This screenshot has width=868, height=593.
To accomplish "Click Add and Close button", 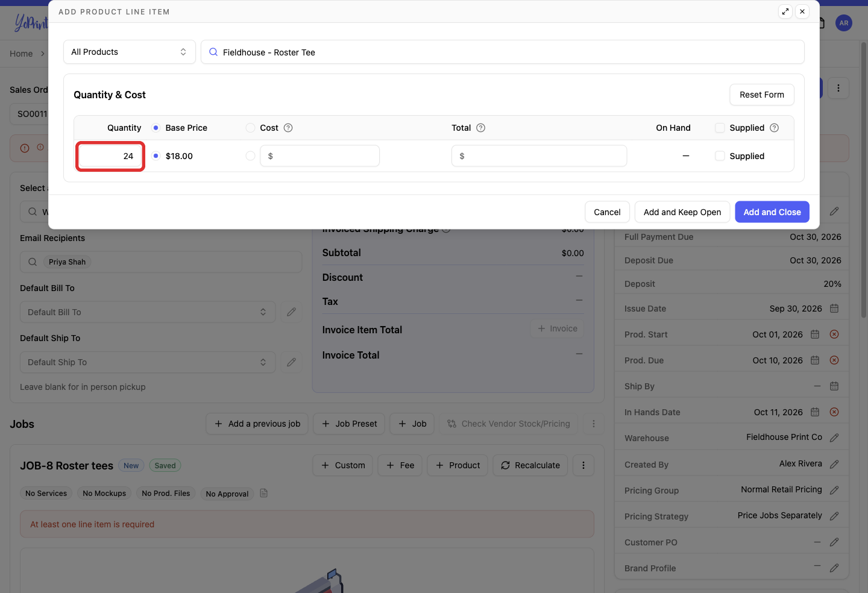I will coord(772,212).
